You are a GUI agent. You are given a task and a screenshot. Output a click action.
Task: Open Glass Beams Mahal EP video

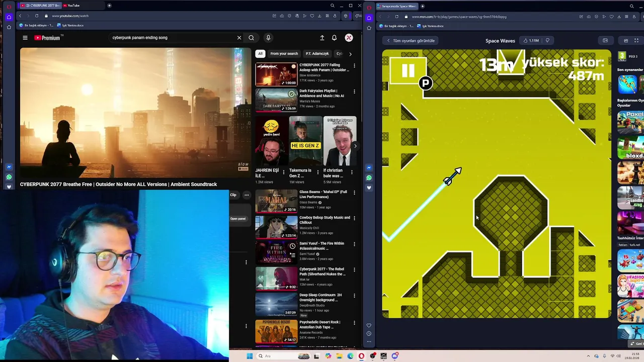[x=276, y=201]
